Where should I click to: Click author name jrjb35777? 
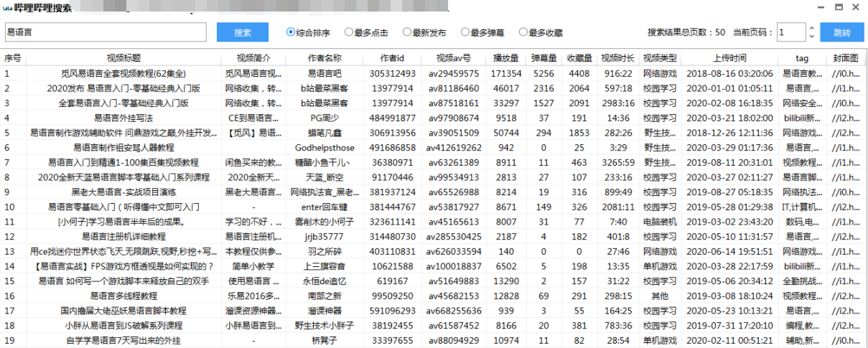[x=325, y=236]
